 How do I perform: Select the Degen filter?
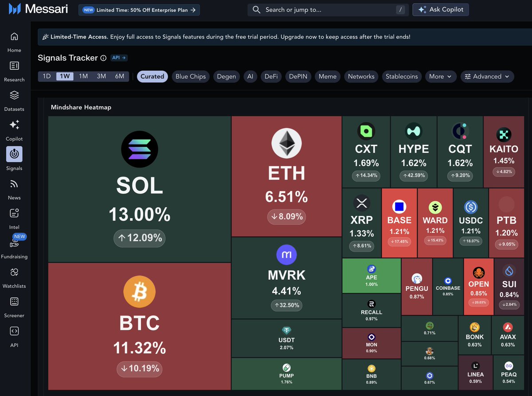[x=227, y=76]
